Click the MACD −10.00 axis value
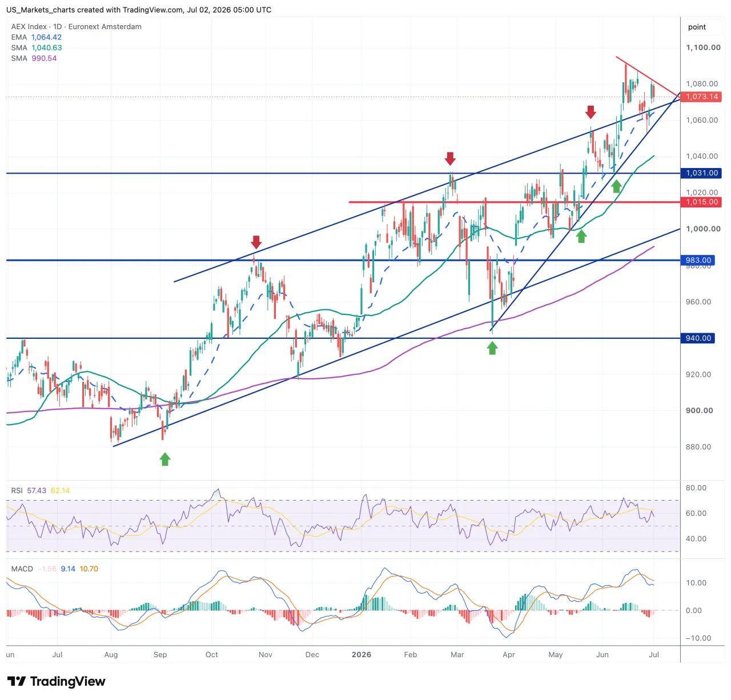731x700 pixels. click(698, 638)
